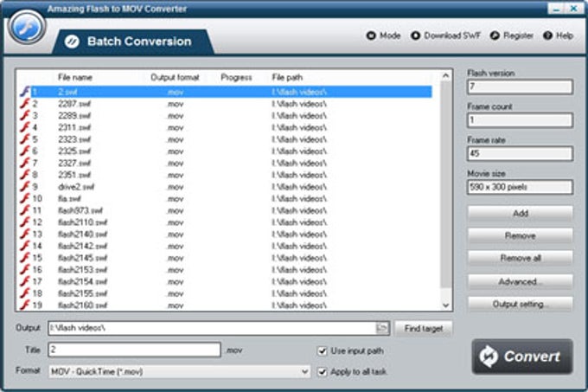Screen dimensions: 588x392
Task: Start conversion with the Convert button
Action: pyautogui.click(x=522, y=357)
